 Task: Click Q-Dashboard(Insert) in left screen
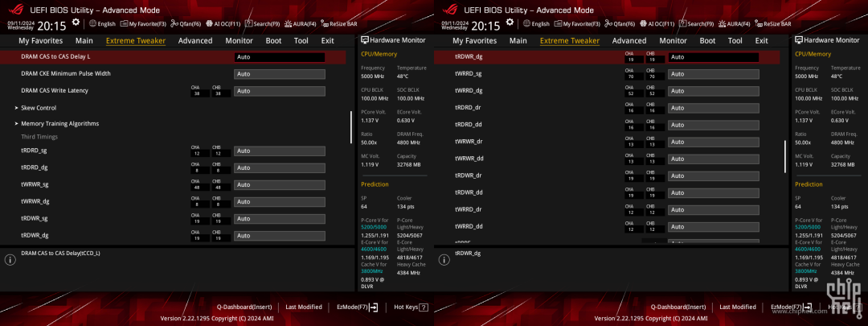pos(244,307)
